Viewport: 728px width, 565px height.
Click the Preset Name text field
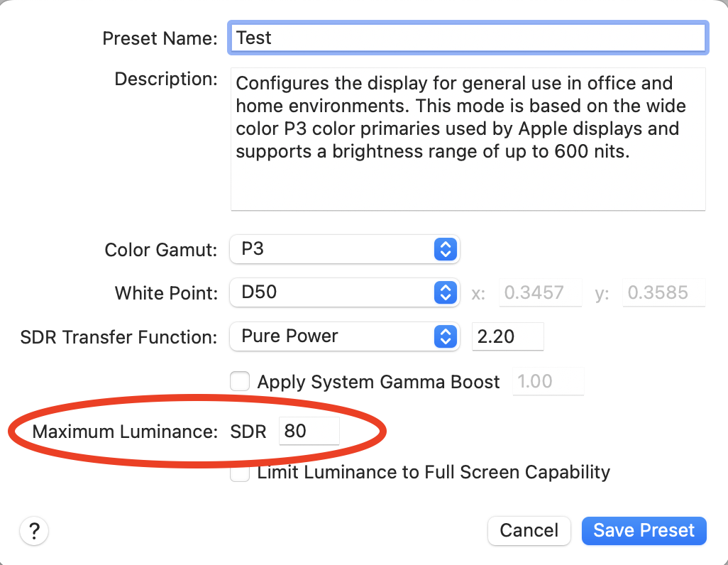click(468, 38)
